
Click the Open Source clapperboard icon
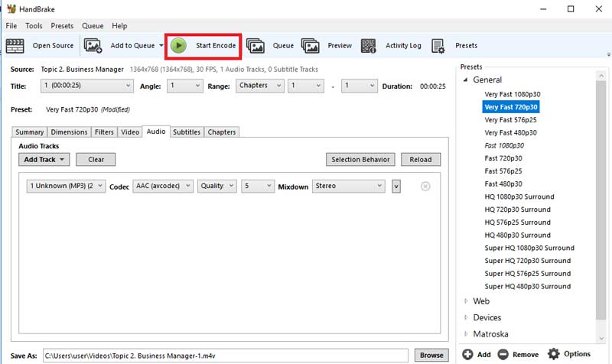tap(15, 46)
